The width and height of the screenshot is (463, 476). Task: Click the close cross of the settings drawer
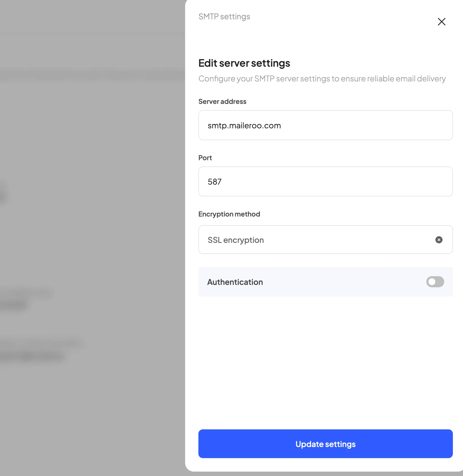pos(442,22)
